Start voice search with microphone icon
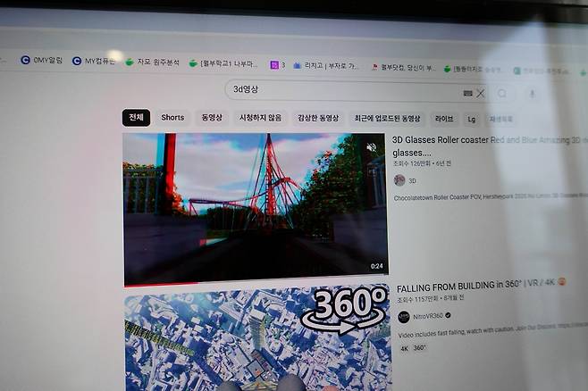Screen dimensions: 588x391 coord(532,94)
